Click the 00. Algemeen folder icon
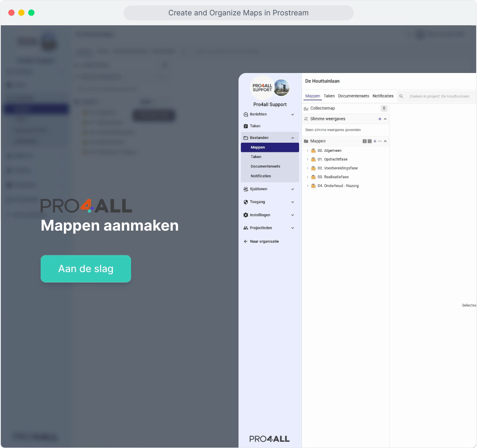Viewport: 477px width, 448px height. tap(313, 151)
